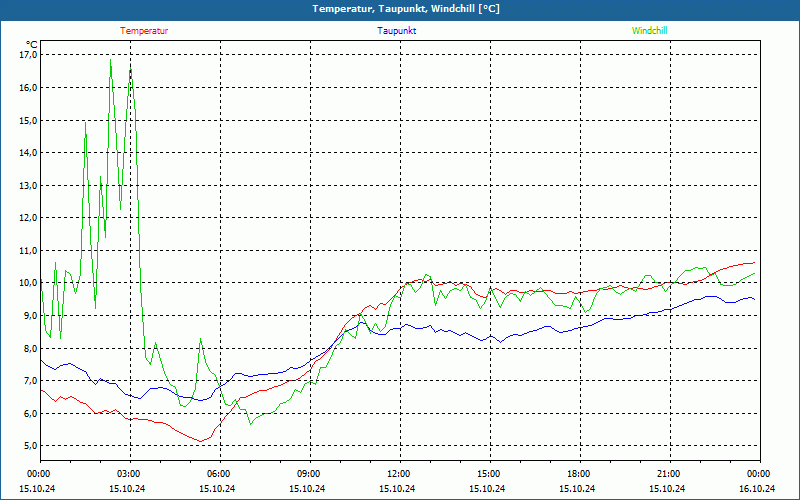The height and width of the screenshot is (500, 800).
Task: Click the 09:00 time axis label
Action: pos(310,474)
